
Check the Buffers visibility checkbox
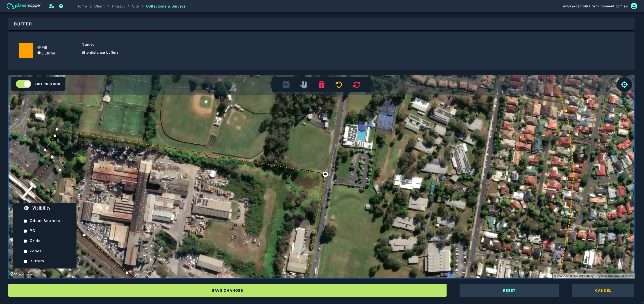click(25, 261)
